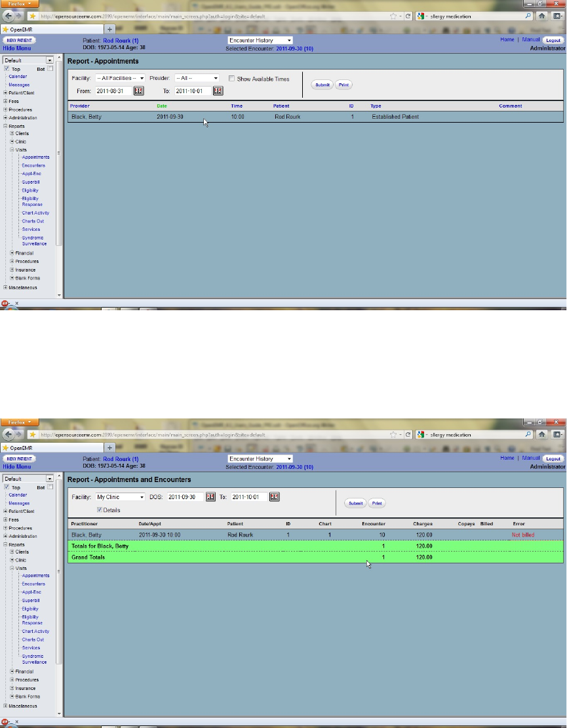This screenshot has height=728, width=567.
Task: Expand Insurance node in Appointments and Encounters sidebar
Action: [12, 688]
